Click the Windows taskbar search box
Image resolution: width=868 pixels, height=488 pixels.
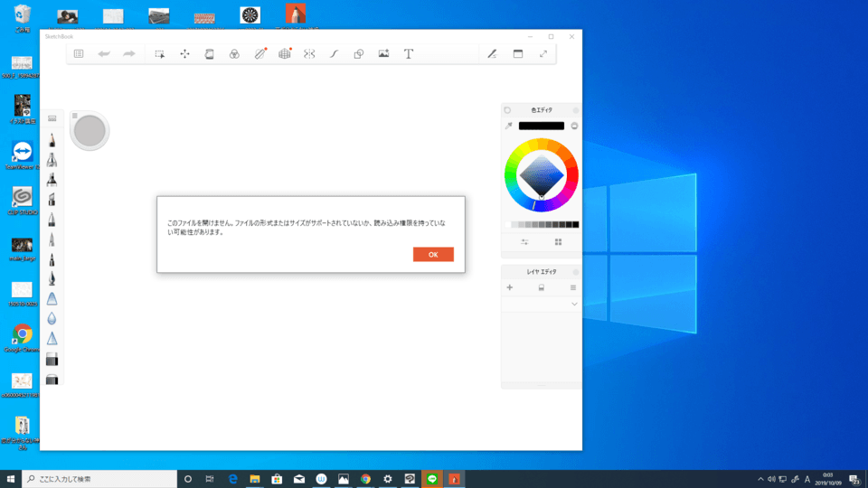tap(99, 479)
